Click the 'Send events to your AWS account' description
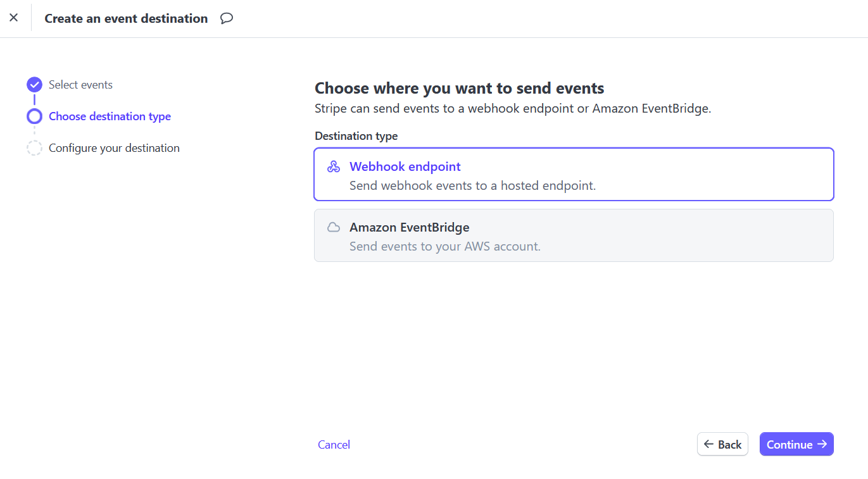 pos(445,246)
